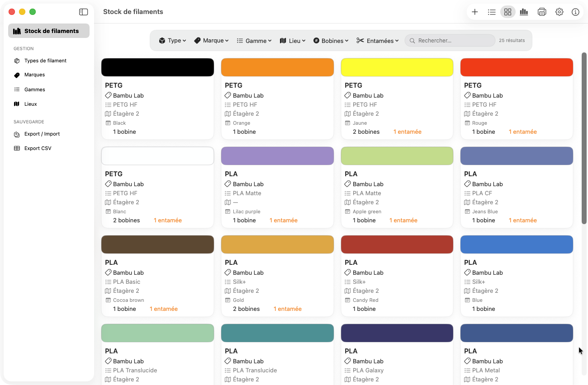
Task: Select the Jeans Blue color swatch
Action: tap(517, 156)
